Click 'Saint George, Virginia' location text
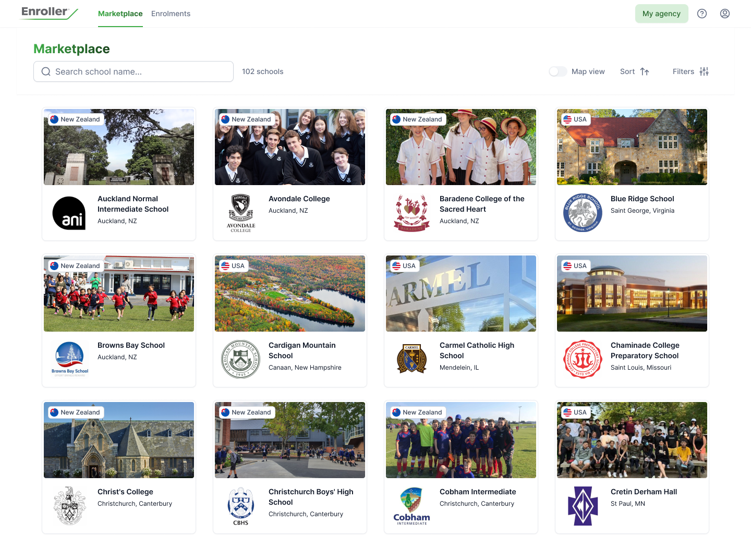Image resolution: width=751 pixels, height=560 pixels. click(643, 211)
